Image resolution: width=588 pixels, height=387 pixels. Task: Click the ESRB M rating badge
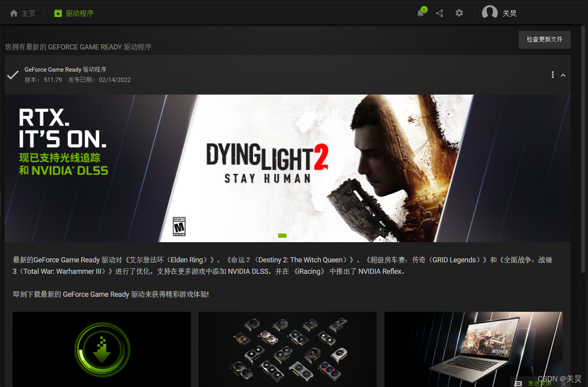[179, 226]
